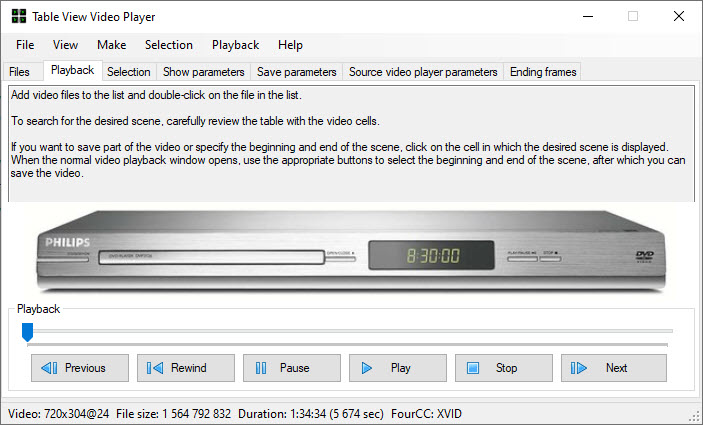Switch to the Ending frames tab
Viewport: 703px width, 425px height.
tap(543, 72)
